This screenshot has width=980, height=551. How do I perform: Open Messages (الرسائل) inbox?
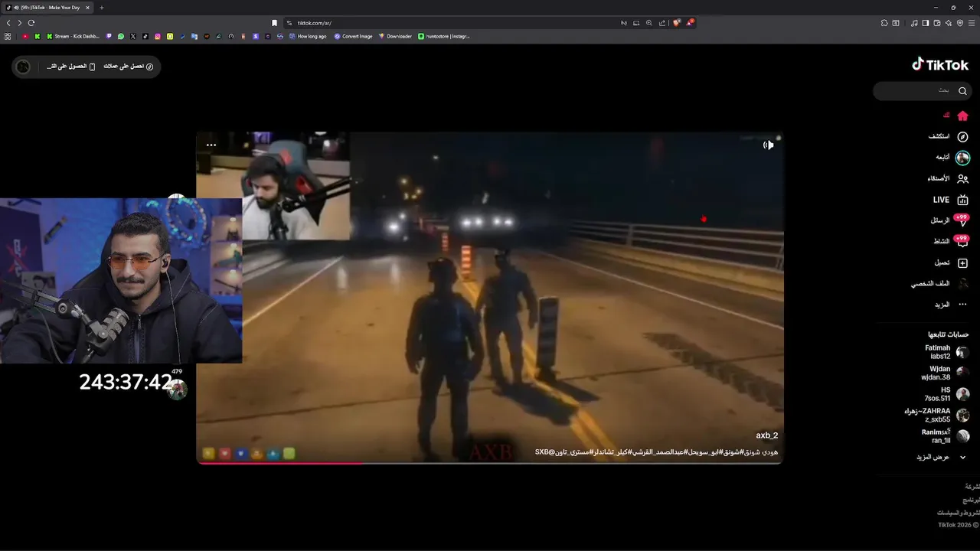coord(950,220)
